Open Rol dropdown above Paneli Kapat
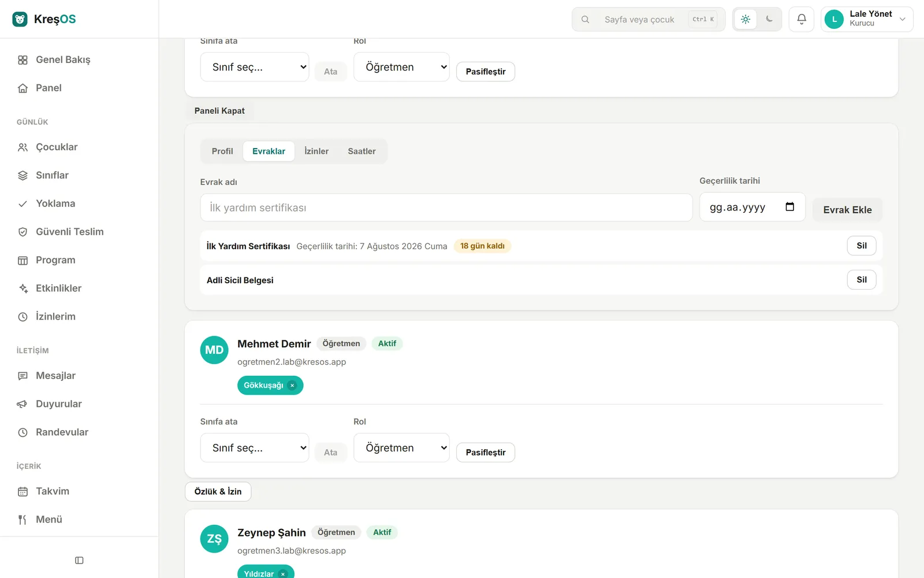This screenshot has width=924, height=578. click(x=401, y=67)
